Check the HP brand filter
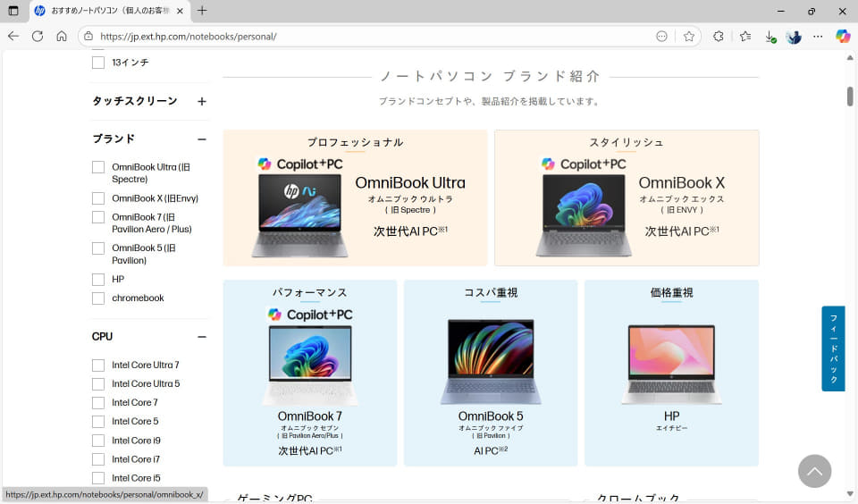 (98, 280)
